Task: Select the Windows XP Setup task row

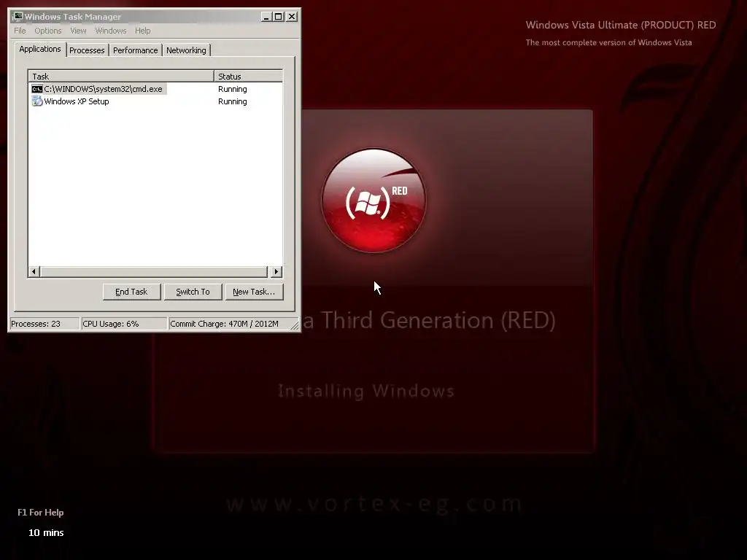Action: point(155,101)
